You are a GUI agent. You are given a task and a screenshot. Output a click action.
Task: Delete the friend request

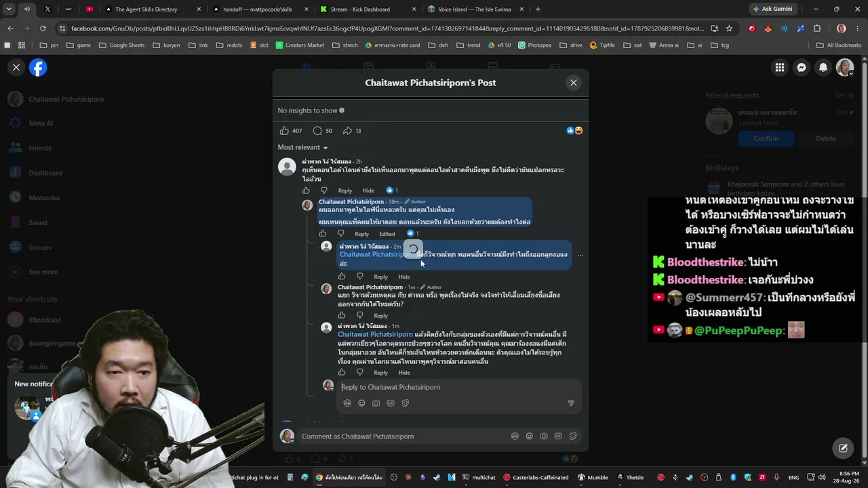[x=826, y=138]
